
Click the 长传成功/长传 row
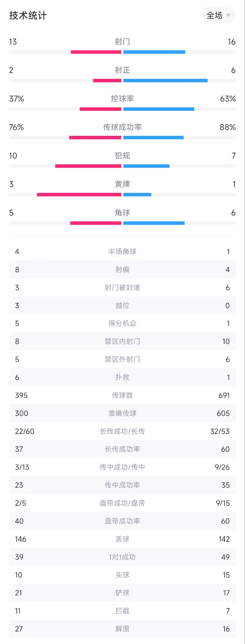pos(122,431)
